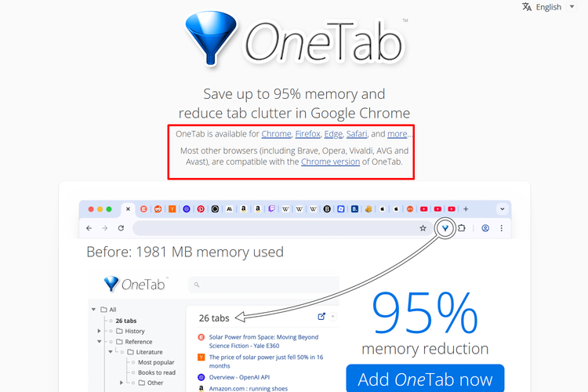
Task: Click the profile avatar icon in toolbar
Action: pos(485,228)
